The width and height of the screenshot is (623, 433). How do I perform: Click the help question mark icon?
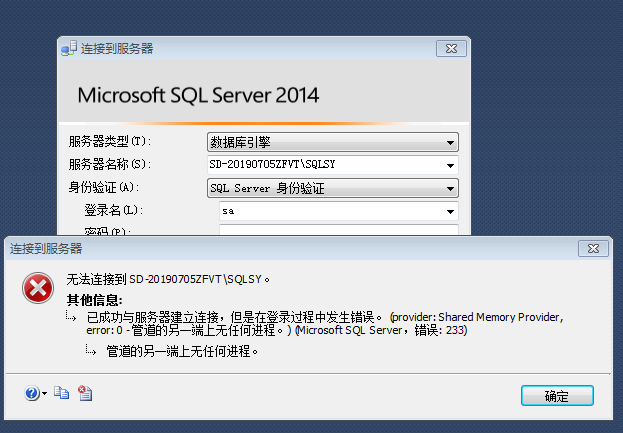[x=32, y=393]
